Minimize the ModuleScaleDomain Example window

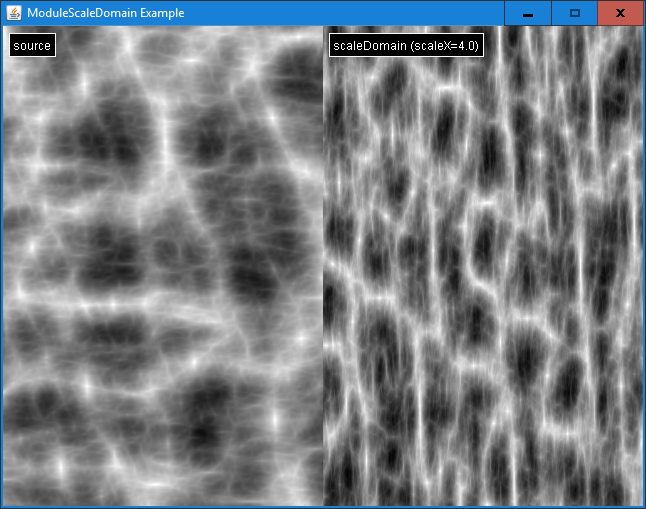click(x=527, y=13)
